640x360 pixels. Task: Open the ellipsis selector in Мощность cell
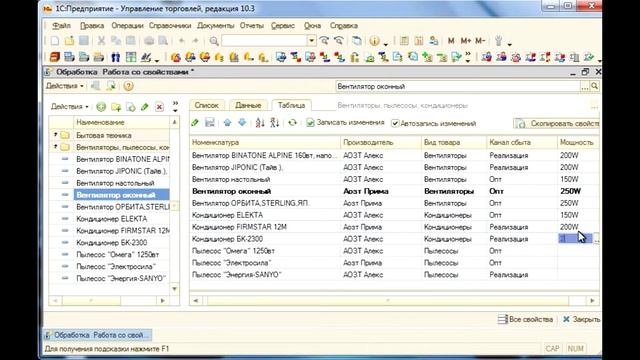596,239
